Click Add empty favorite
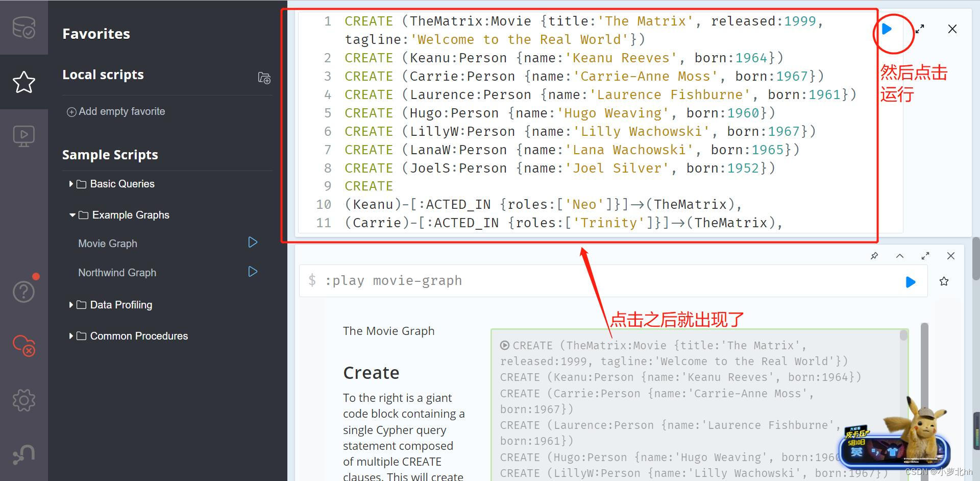 click(x=116, y=111)
